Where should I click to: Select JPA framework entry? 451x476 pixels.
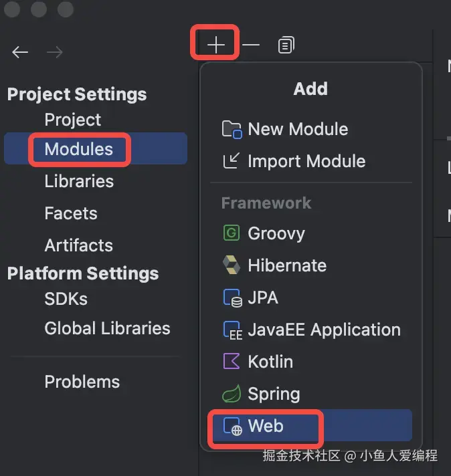tap(262, 297)
